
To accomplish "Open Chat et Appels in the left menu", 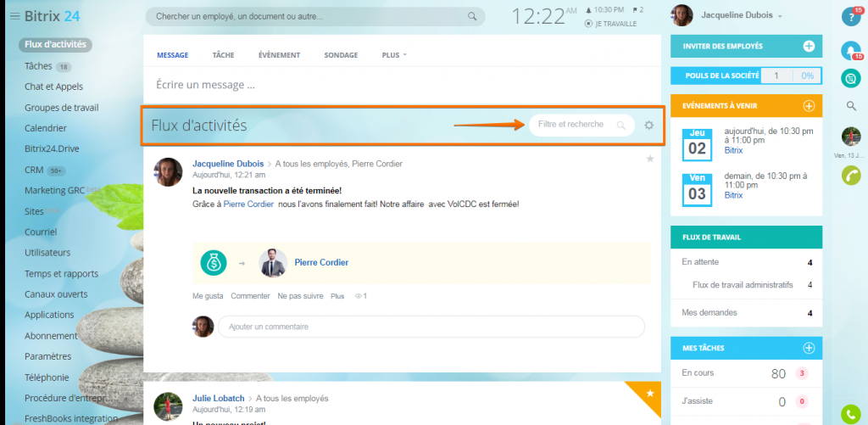I will coord(53,87).
